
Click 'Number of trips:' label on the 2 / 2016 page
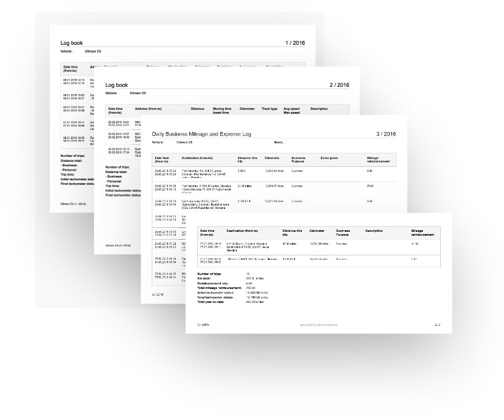click(118, 167)
